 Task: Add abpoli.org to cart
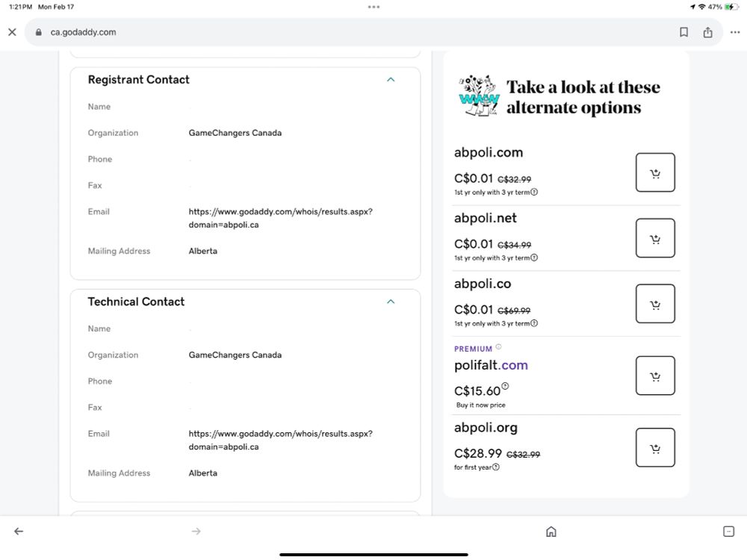[x=655, y=447]
